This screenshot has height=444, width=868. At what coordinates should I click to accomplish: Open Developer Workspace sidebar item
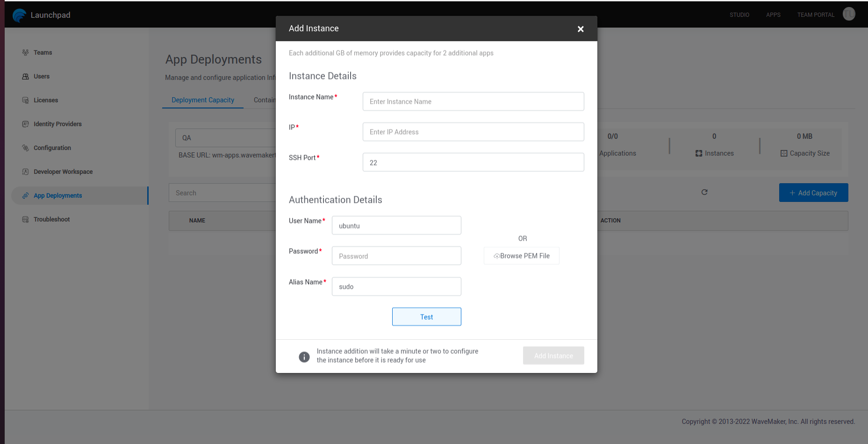pyautogui.click(x=63, y=172)
